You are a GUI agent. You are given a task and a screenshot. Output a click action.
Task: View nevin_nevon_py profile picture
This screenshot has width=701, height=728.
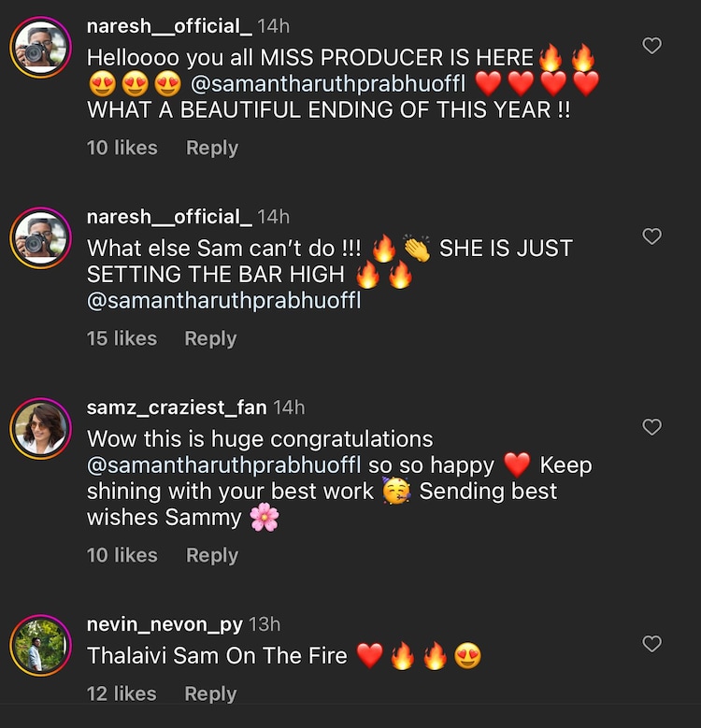point(41,646)
